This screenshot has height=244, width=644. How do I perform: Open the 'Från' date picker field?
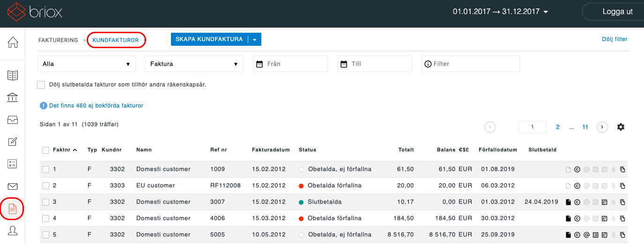tap(290, 64)
